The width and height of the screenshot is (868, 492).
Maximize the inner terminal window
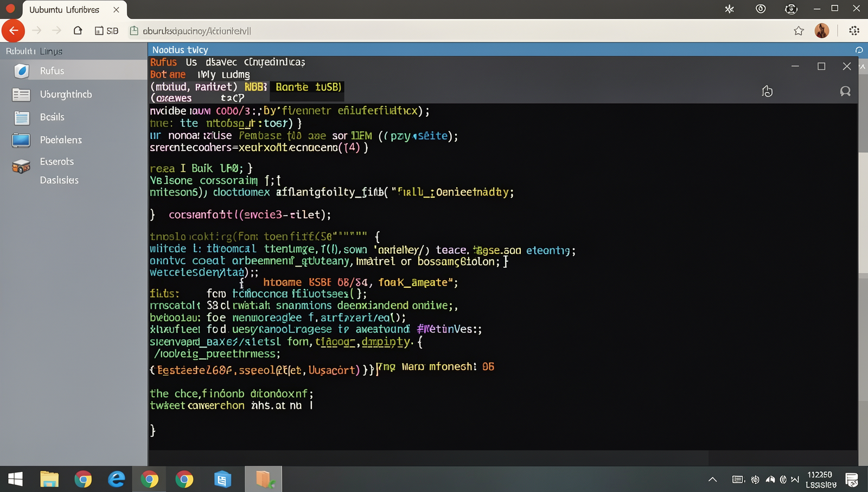(x=821, y=66)
